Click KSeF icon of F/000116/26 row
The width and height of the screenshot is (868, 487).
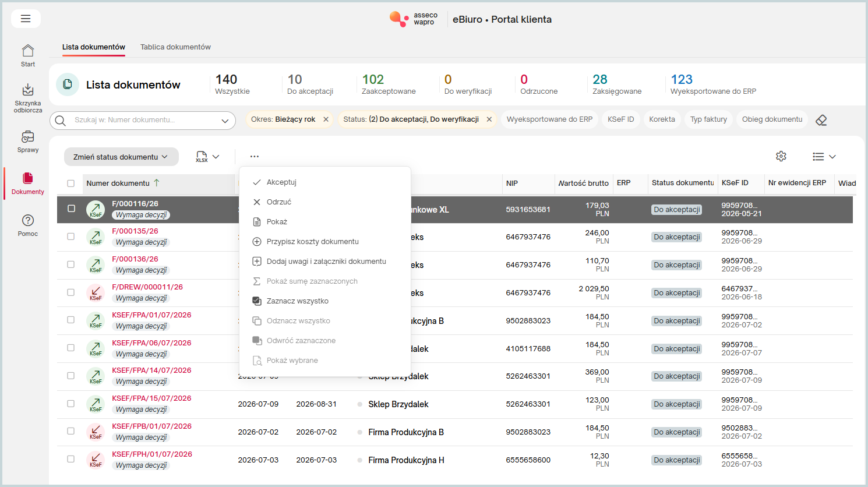[x=96, y=210]
